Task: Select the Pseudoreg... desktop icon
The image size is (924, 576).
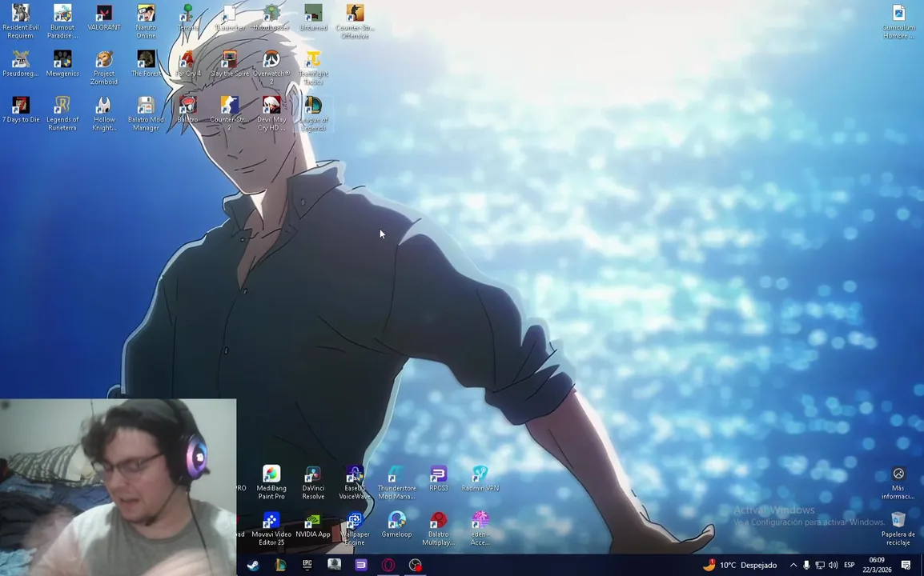Action: click(x=21, y=64)
